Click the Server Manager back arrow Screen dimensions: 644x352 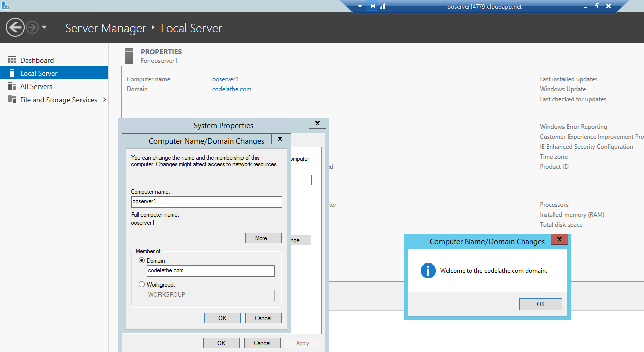[15, 27]
